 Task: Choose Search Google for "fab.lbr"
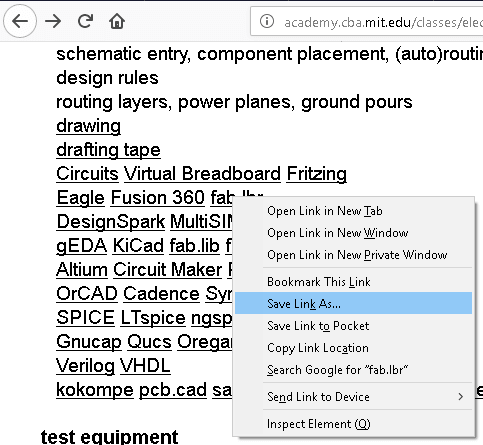(353, 370)
